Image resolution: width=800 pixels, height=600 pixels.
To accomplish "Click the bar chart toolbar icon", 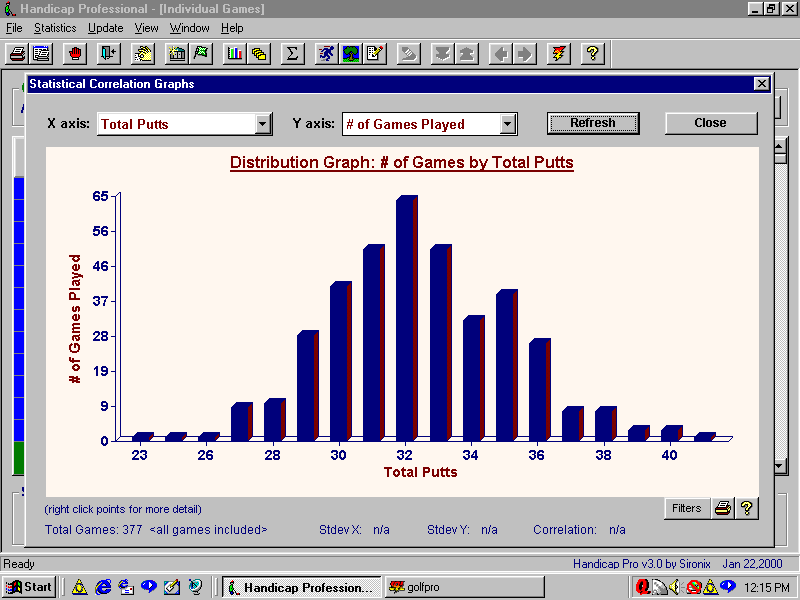I will (x=235, y=53).
